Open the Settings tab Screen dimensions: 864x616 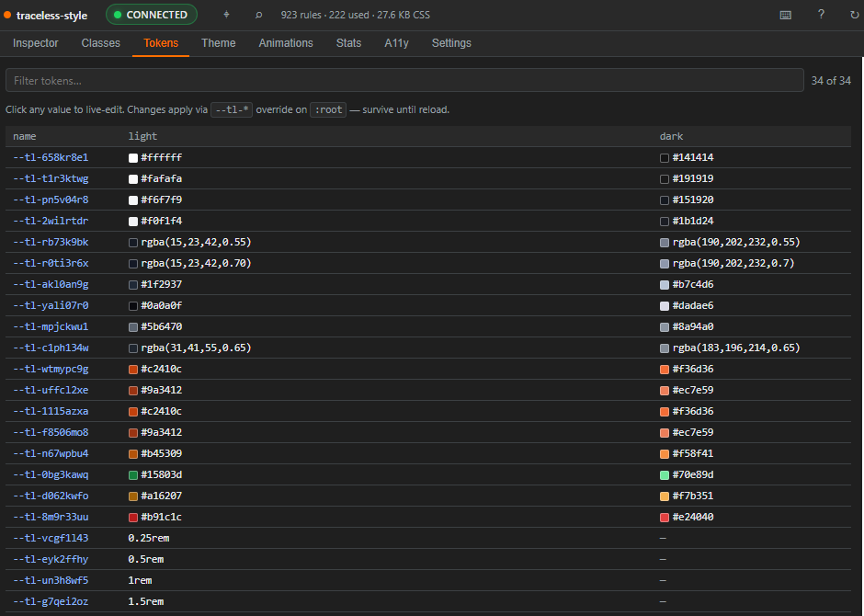tap(451, 43)
